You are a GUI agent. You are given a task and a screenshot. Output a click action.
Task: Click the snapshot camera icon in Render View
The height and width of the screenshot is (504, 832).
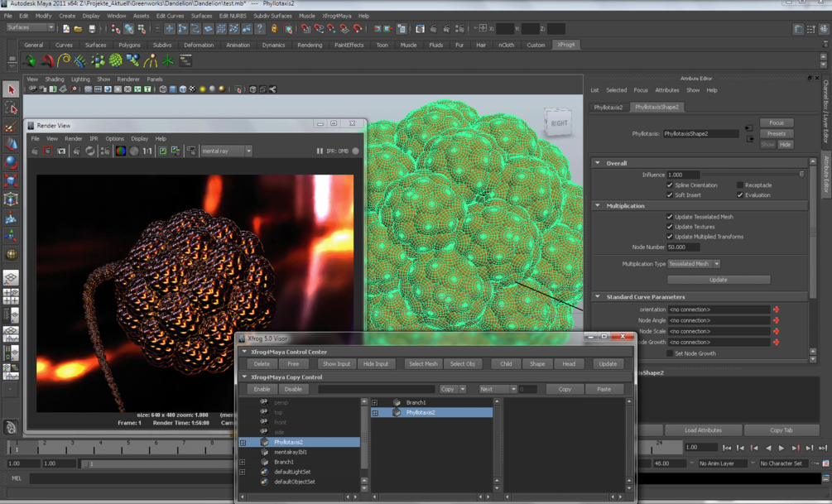point(62,151)
